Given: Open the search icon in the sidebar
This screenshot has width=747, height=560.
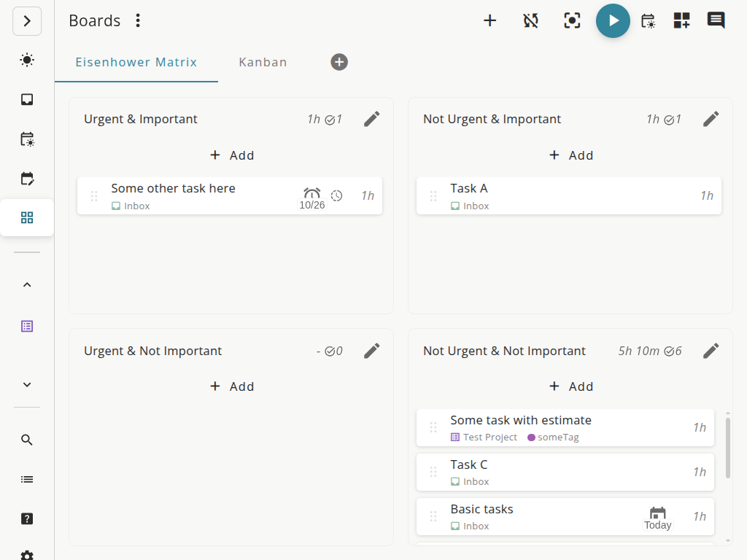Looking at the screenshot, I should (27, 440).
